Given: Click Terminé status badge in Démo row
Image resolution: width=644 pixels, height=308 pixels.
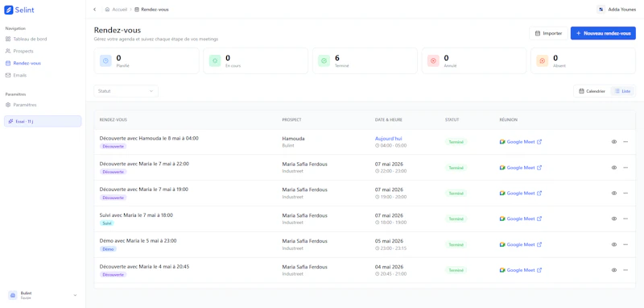Looking at the screenshot, I should pyautogui.click(x=456, y=244).
